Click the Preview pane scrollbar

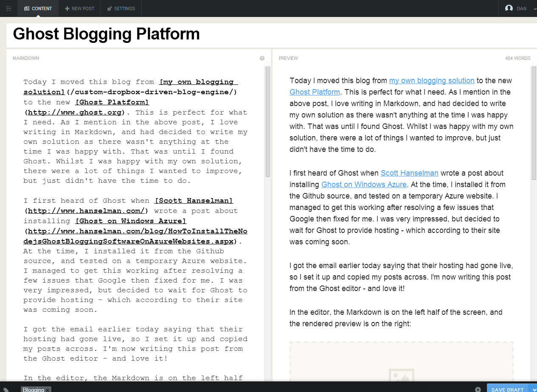click(534, 123)
